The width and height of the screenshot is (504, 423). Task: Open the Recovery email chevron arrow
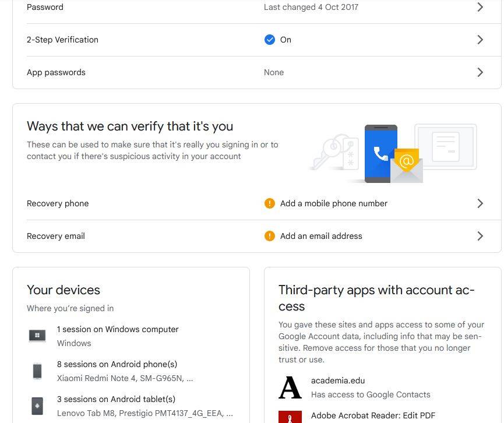(x=480, y=236)
